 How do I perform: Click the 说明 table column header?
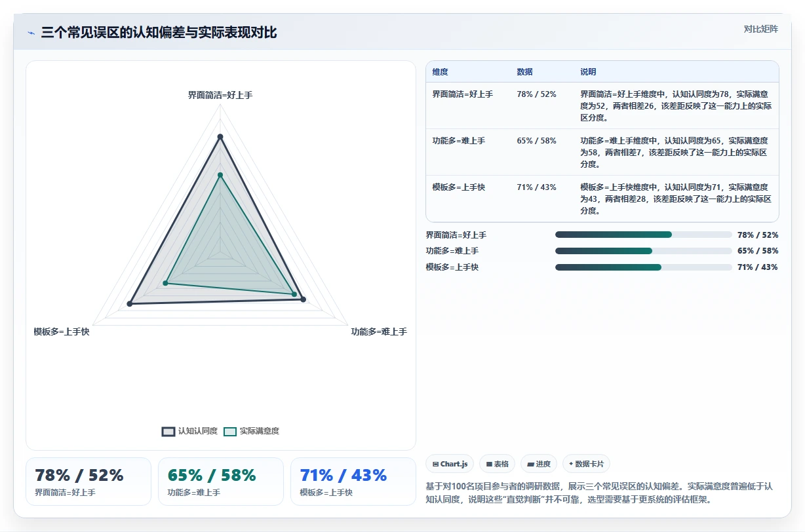[588, 72]
